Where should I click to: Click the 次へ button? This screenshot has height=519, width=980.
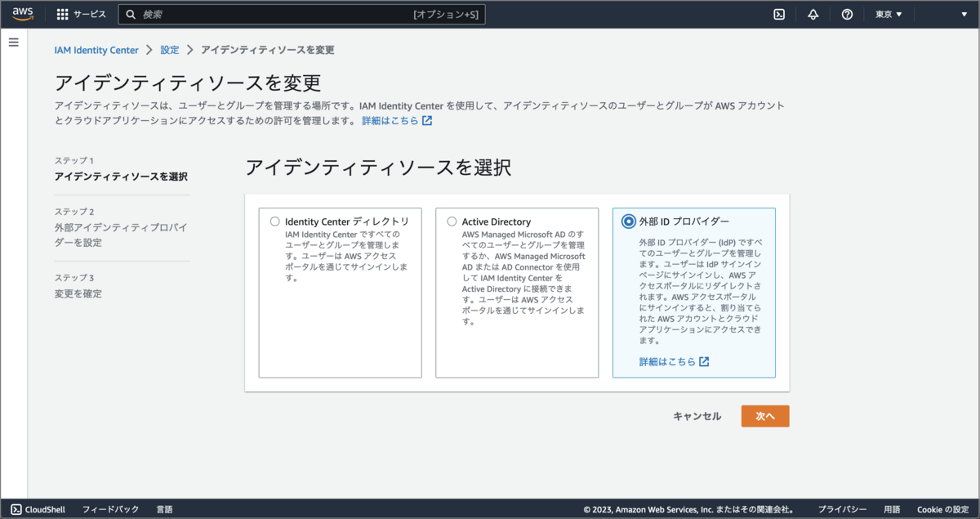click(765, 416)
